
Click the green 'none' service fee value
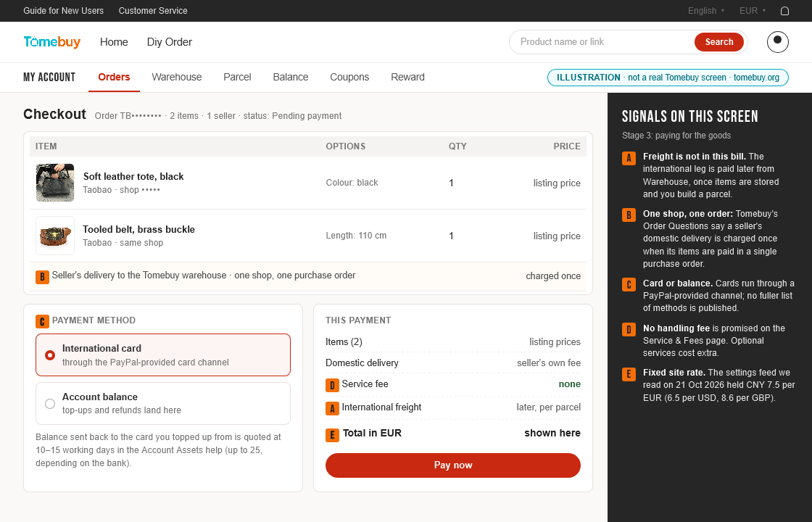coord(570,384)
